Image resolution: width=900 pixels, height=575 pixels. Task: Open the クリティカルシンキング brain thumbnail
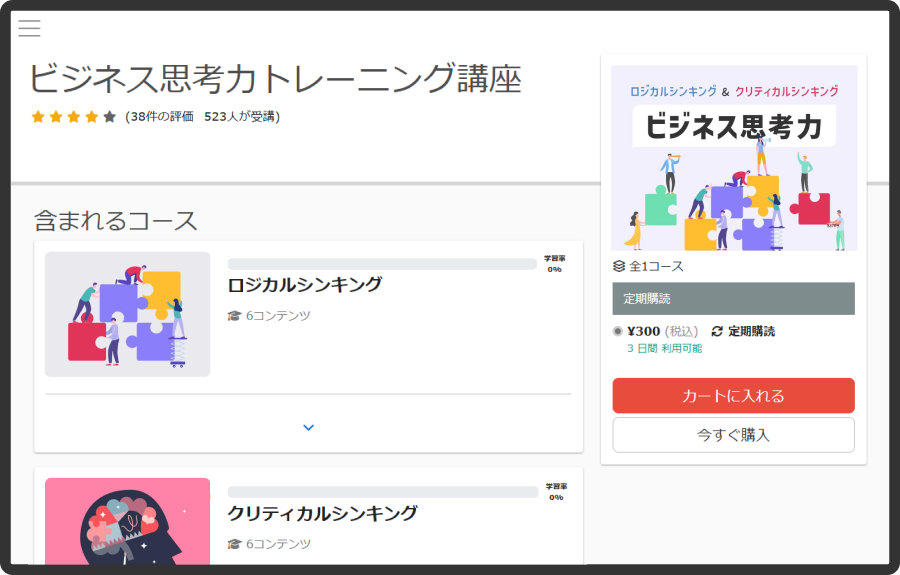[x=127, y=521]
